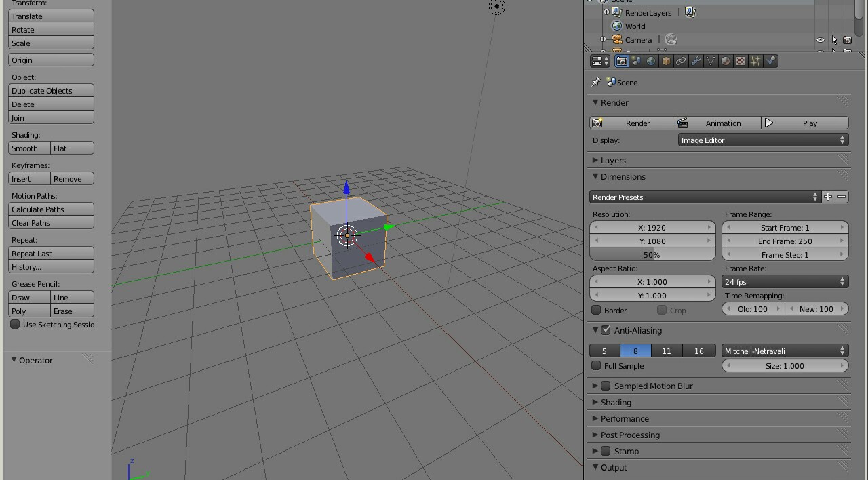Viewport: 868px width, 480px height.
Task: Disable the Anti-Aliasing checkbox
Action: [606, 330]
